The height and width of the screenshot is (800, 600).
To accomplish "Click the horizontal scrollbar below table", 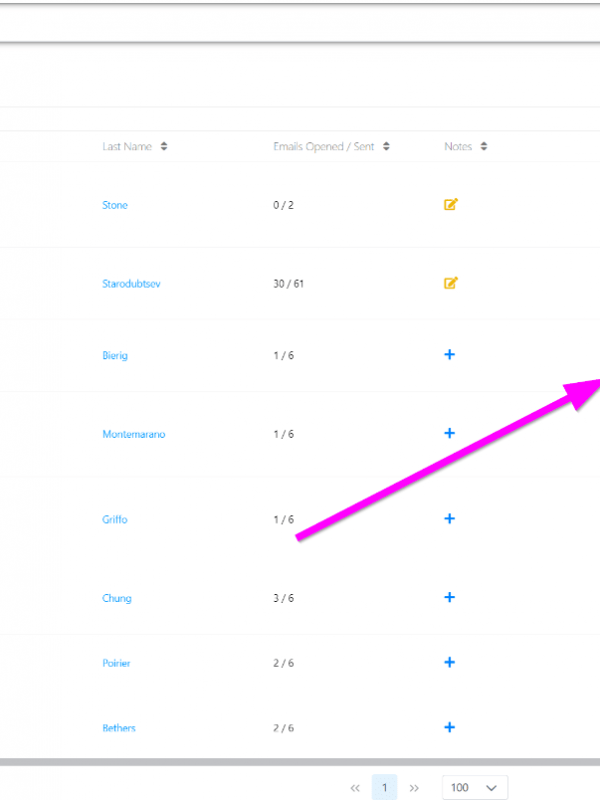I will pos(300,763).
